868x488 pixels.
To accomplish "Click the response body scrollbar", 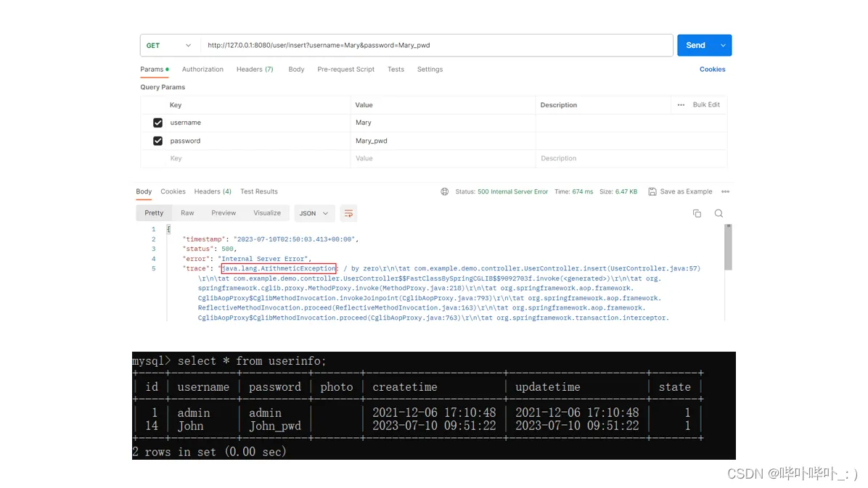I will point(728,247).
